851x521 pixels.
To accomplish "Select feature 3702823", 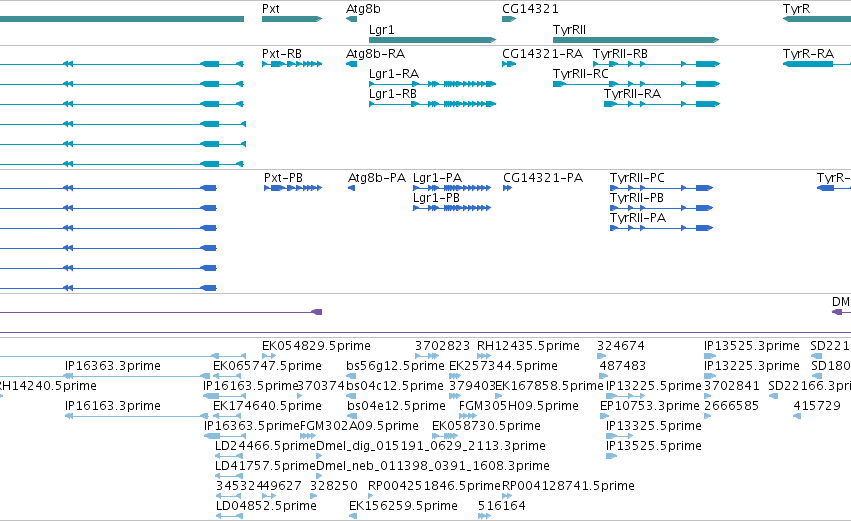I will (442, 346).
